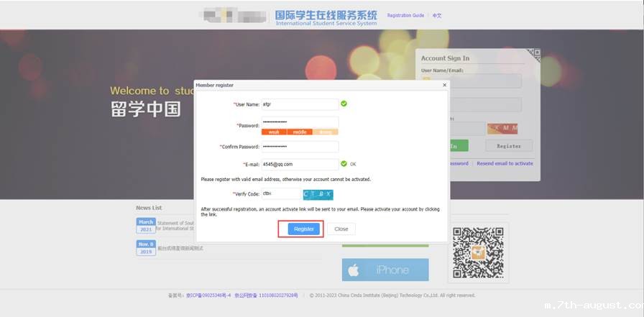The width and height of the screenshot is (644, 317).
Task: Click the Confirm Password field
Action: tap(300, 147)
